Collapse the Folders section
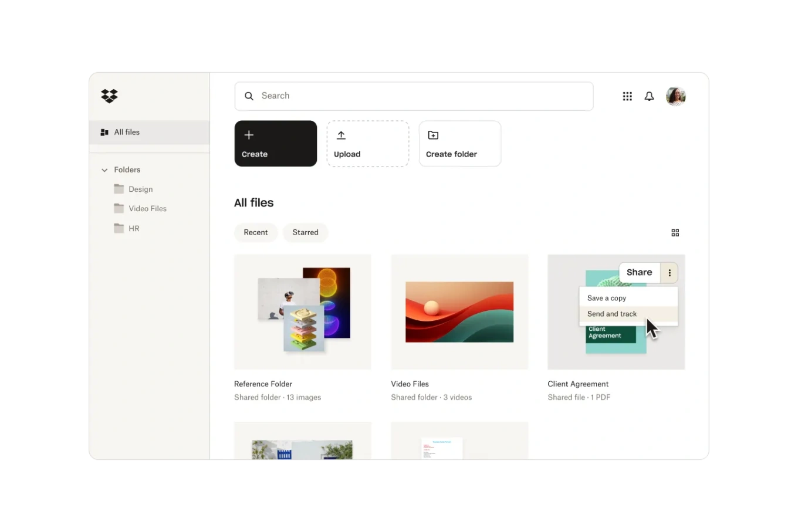Viewport: 798px width, 532px height. pos(104,170)
